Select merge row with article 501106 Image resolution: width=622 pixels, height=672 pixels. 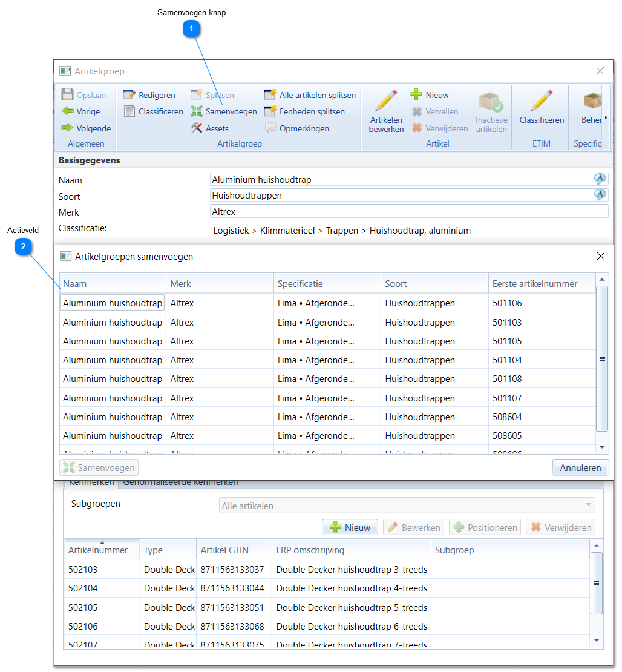click(x=328, y=303)
